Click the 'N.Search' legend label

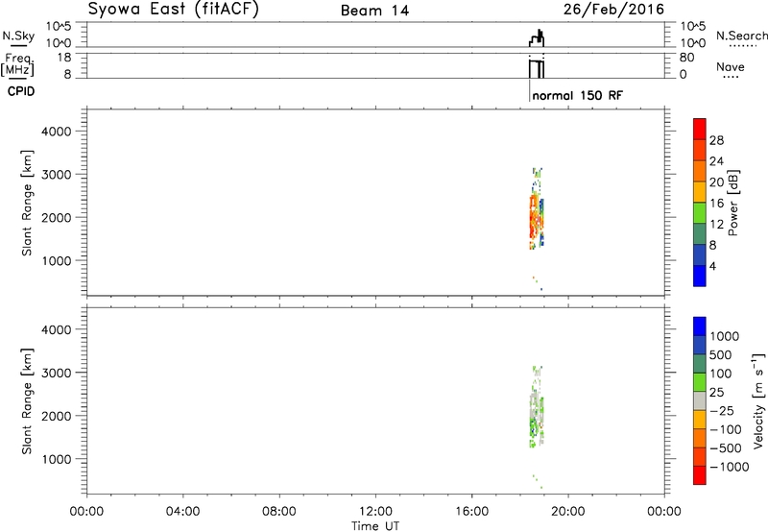tap(741, 36)
